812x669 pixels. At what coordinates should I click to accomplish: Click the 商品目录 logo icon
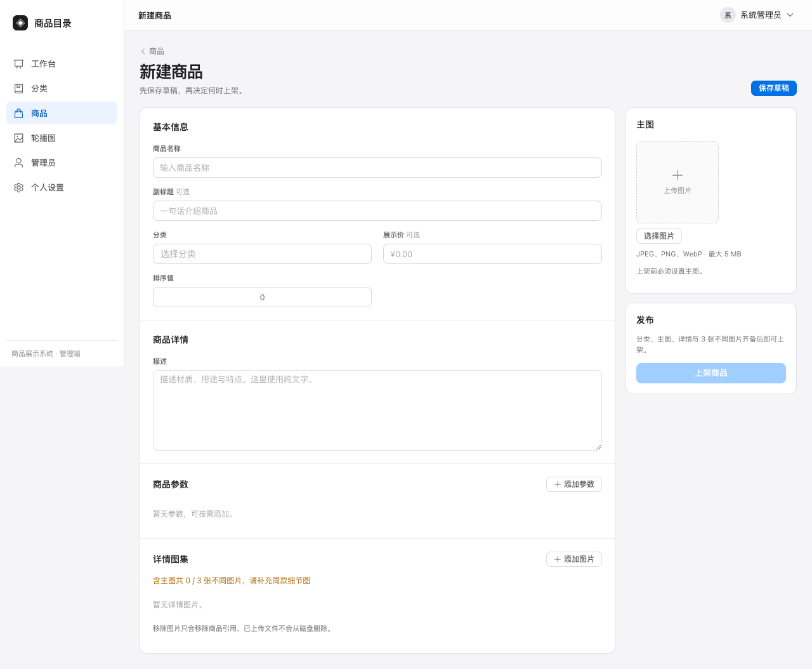[20, 23]
